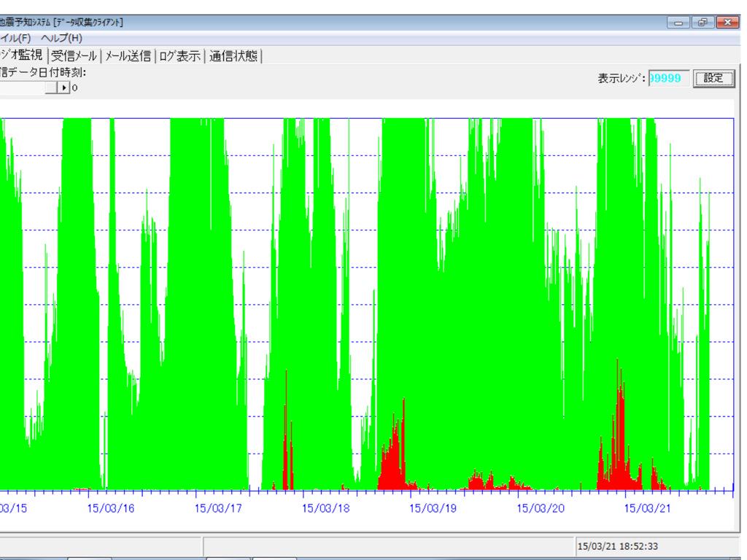Switch to the 受信メール tab
Screen dimensions: 747x560
(x=74, y=55)
